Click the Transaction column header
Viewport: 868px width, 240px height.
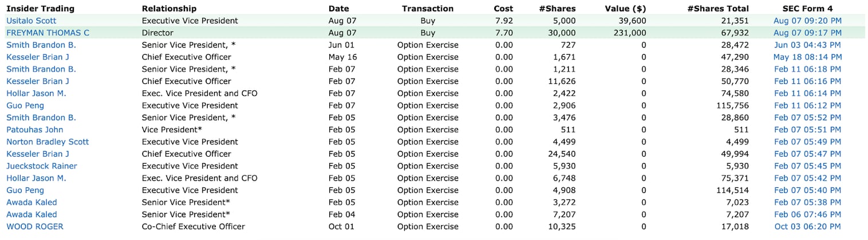click(427, 9)
